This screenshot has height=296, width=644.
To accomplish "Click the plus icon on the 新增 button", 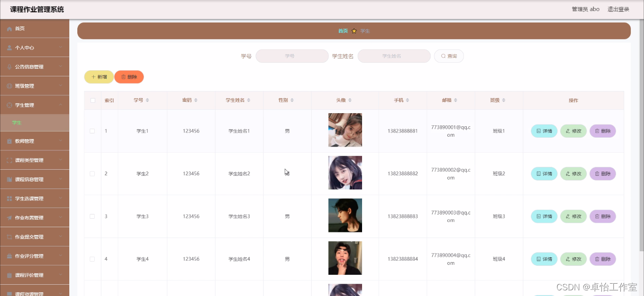I will click(93, 76).
